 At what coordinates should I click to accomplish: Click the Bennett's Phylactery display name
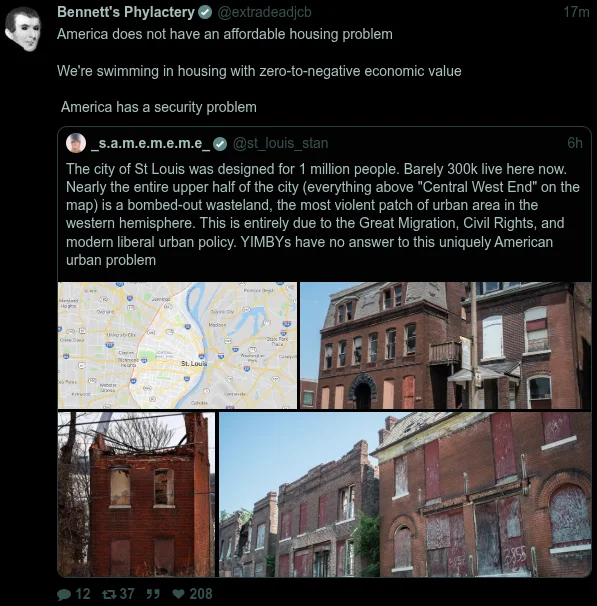(x=126, y=12)
